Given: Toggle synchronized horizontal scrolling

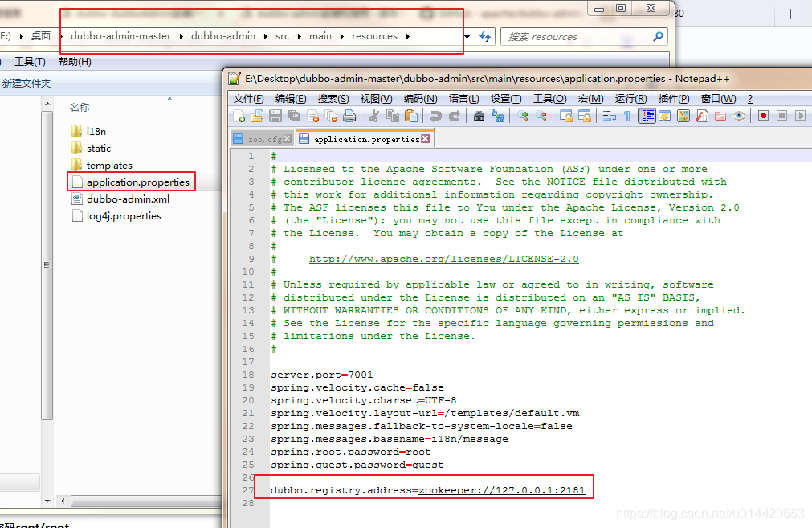Looking at the screenshot, I should coord(585,116).
